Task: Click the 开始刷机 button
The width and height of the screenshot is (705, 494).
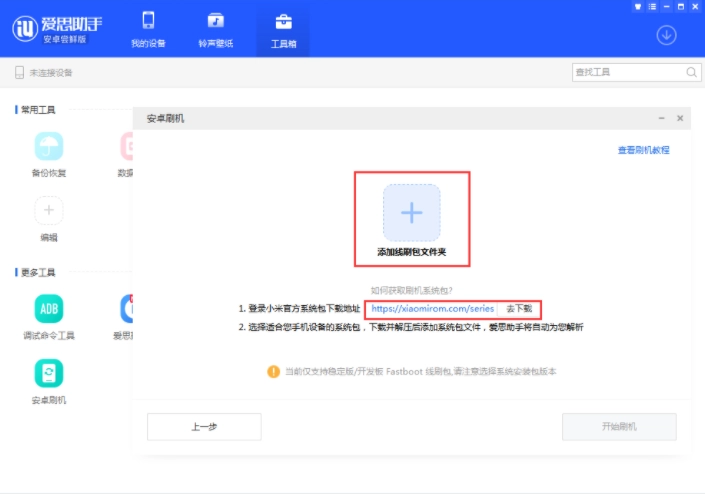Action: click(x=618, y=426)
